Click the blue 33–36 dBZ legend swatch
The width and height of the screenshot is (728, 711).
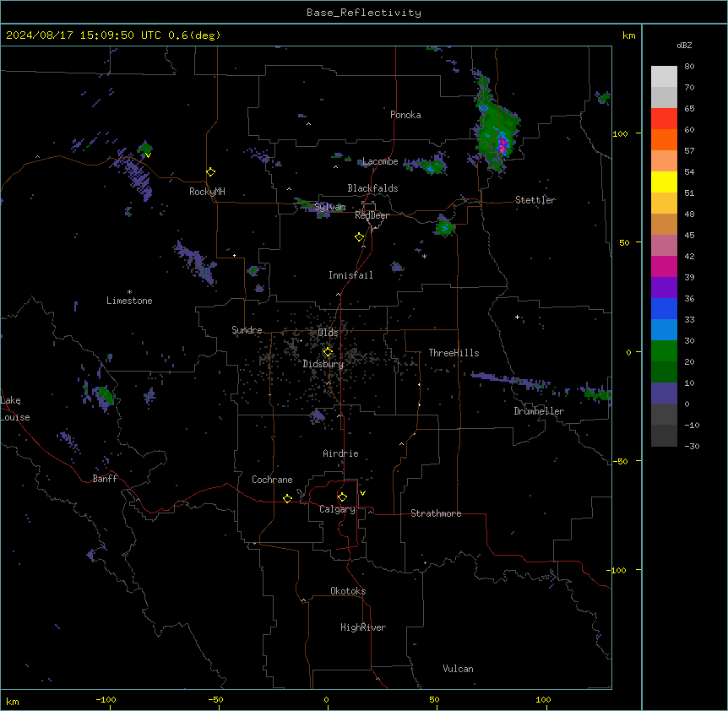click(x=664, y=308)
